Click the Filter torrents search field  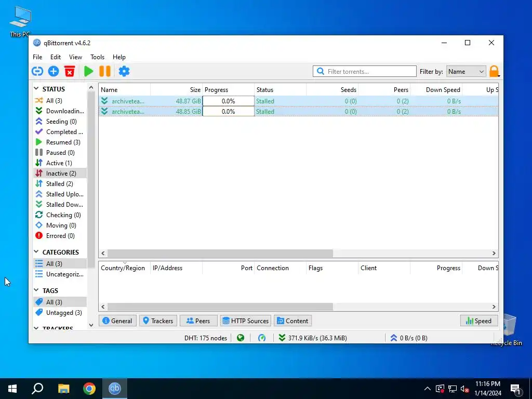point(364,71)
